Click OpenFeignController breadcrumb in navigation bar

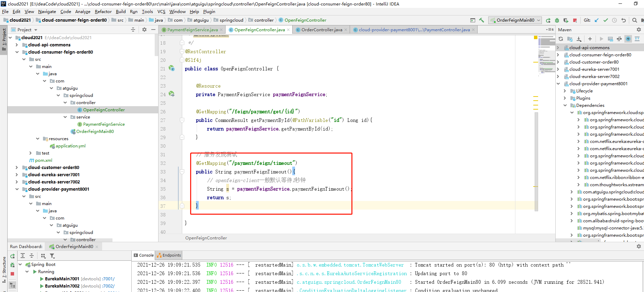pos(303,20)
